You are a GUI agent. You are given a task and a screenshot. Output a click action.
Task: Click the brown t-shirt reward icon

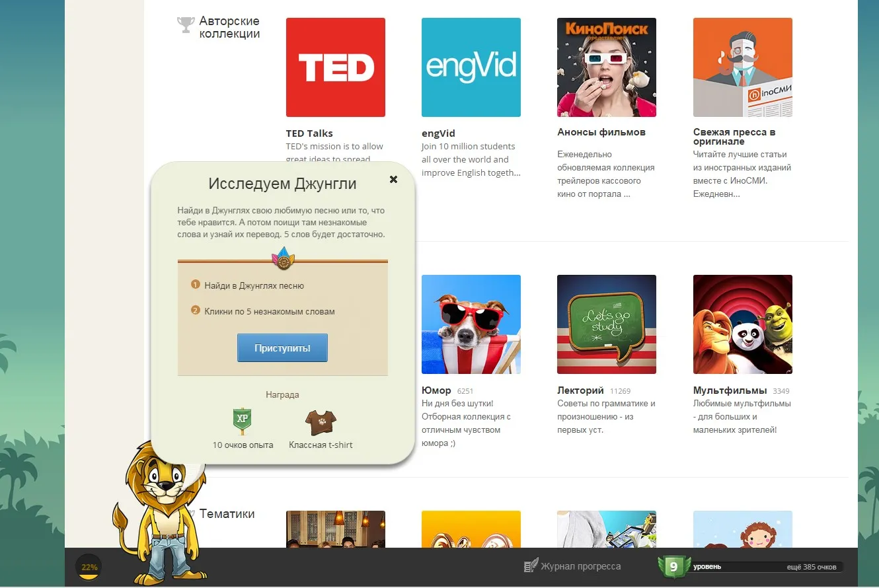pos(321,420)
